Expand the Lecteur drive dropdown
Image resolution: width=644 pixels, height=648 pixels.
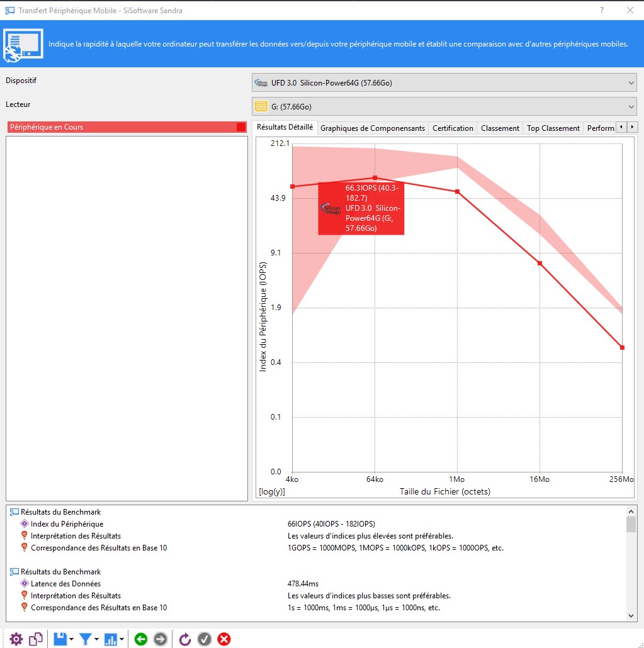tap(444, 106)
